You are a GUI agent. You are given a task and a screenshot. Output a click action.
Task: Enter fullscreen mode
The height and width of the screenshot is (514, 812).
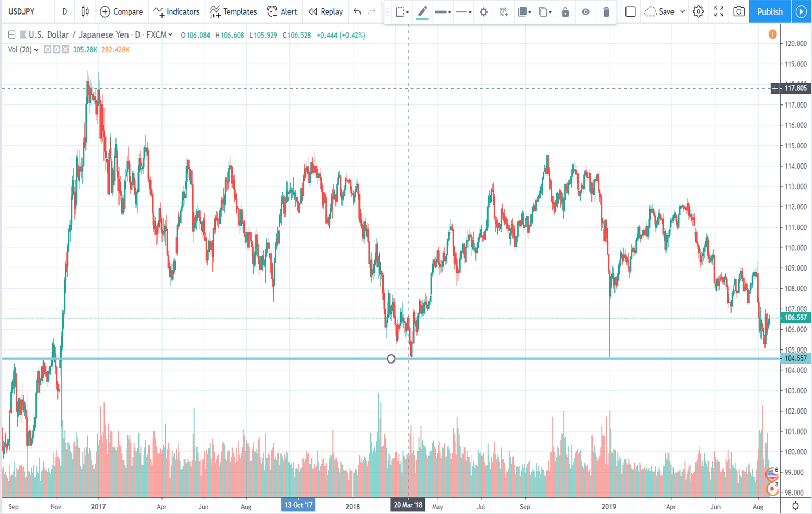coord(718,11)
